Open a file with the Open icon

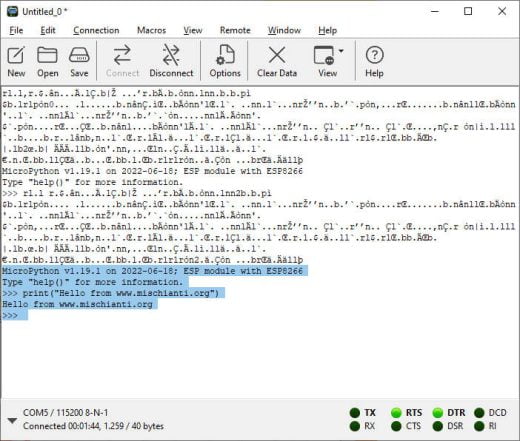(x=47, y=55)
